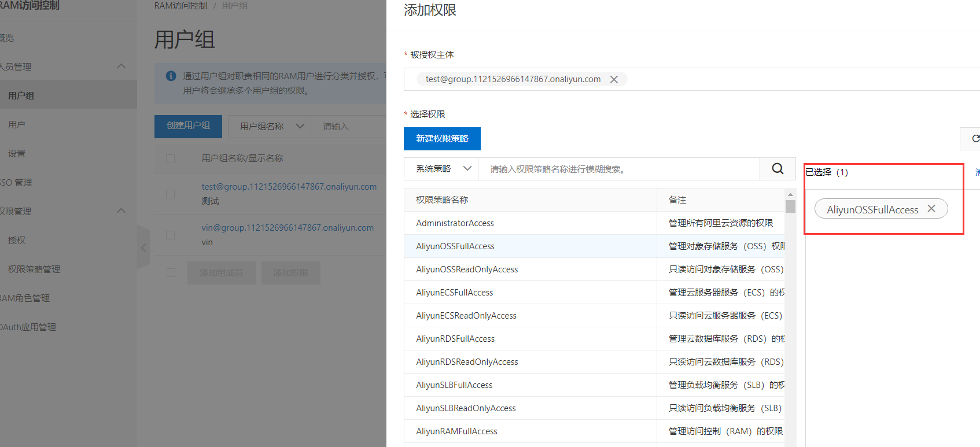The height and width of the screenshot is (447, 980).
Task: Collapse the 人员管理 sidebar section
Action: click(x=121, y=67)
